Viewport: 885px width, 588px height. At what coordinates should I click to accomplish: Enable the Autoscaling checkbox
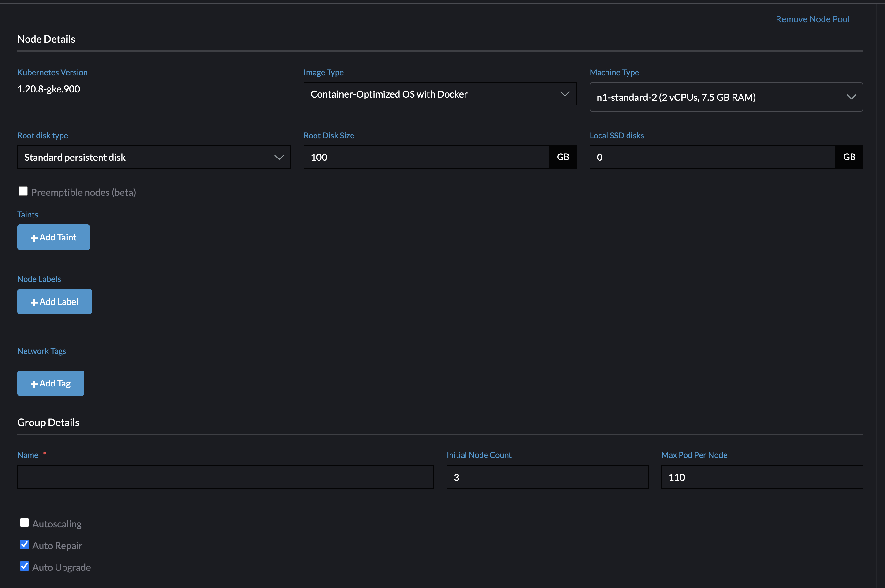click(x=24, y=522)
